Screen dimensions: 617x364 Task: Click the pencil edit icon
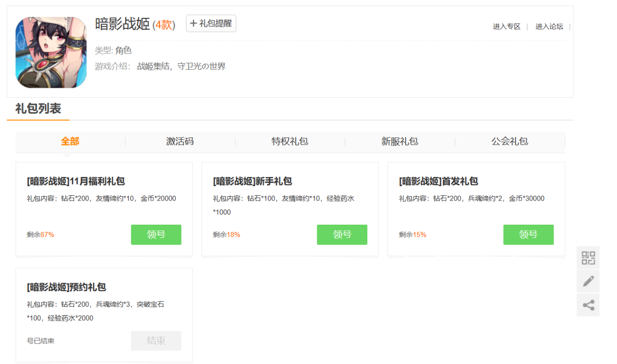(588, 282)
